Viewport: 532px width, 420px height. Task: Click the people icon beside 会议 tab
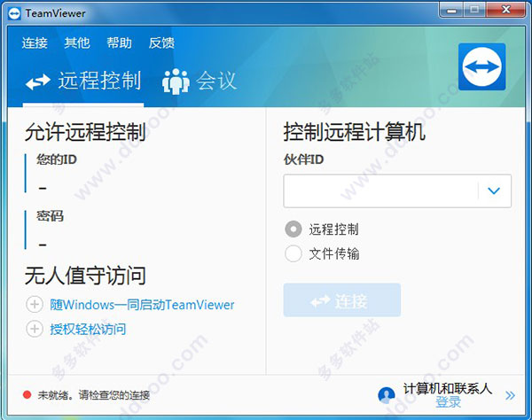coord(176,82)
